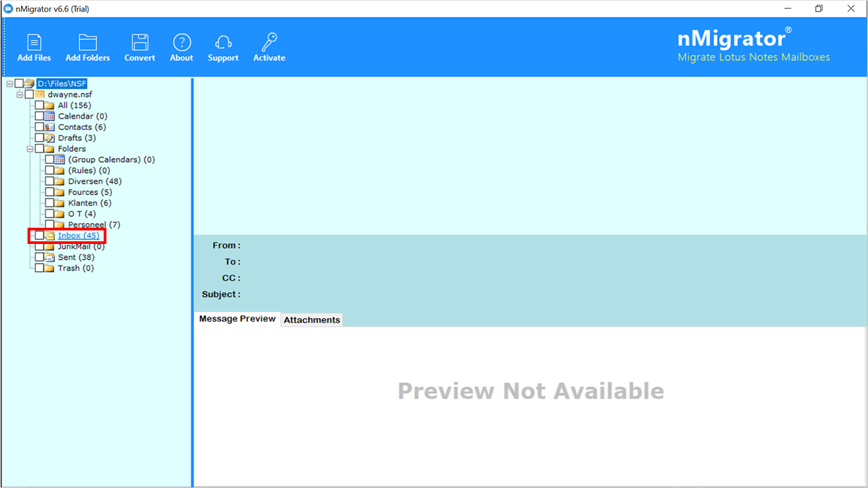Select the Klanten (6) row
The image size is (868, 488).
click(x=90, y=203)
